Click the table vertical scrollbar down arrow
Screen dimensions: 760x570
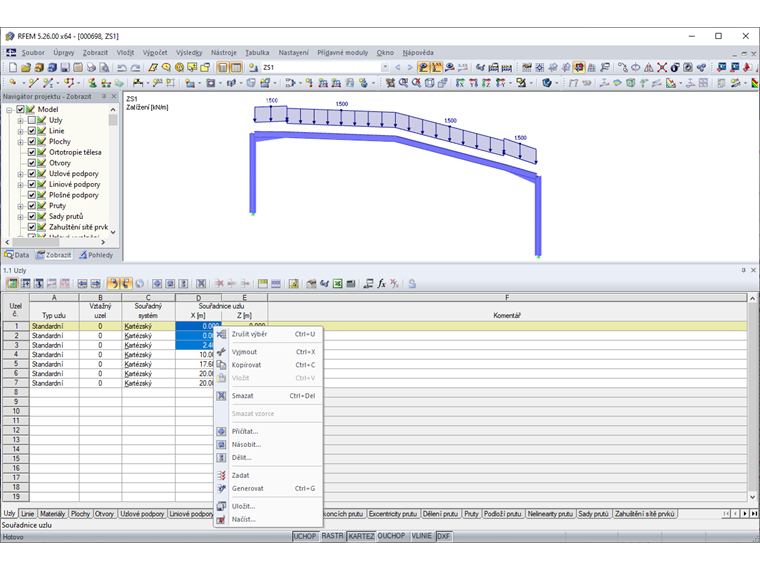pos(752,497)
